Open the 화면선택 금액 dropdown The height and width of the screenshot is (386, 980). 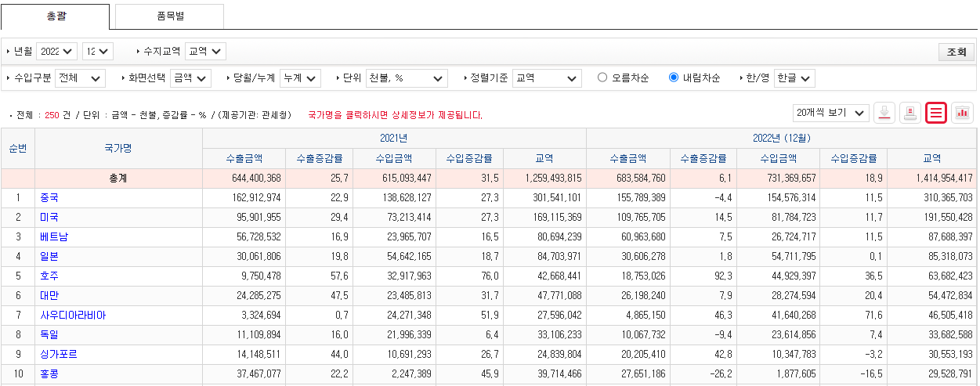click(x=190, y=78)
